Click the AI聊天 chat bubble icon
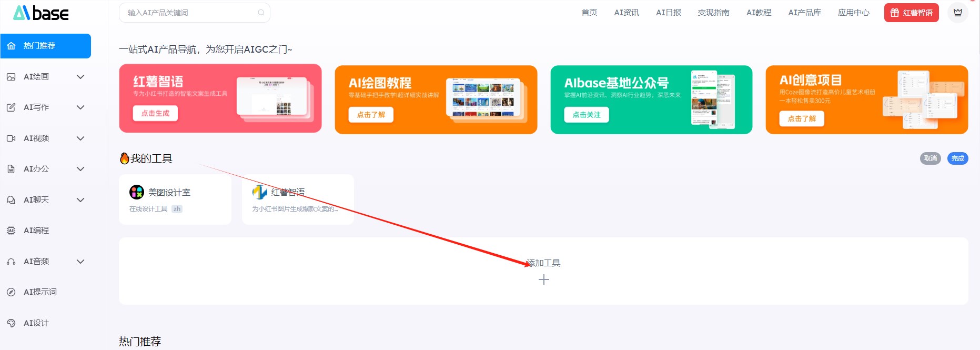This screenshot has height=350, width=980. tap(11, 200)
